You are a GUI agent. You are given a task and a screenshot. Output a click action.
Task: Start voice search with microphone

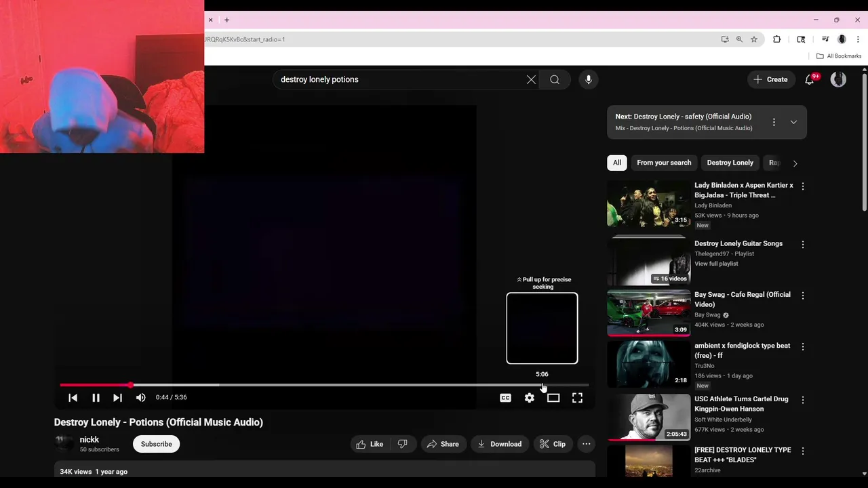589,79
